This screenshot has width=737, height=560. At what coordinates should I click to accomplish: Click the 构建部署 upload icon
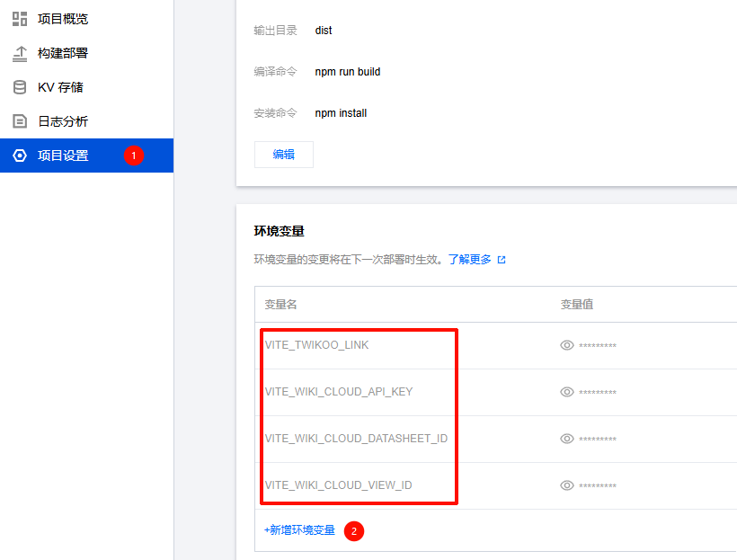click(x=20, y=53)
